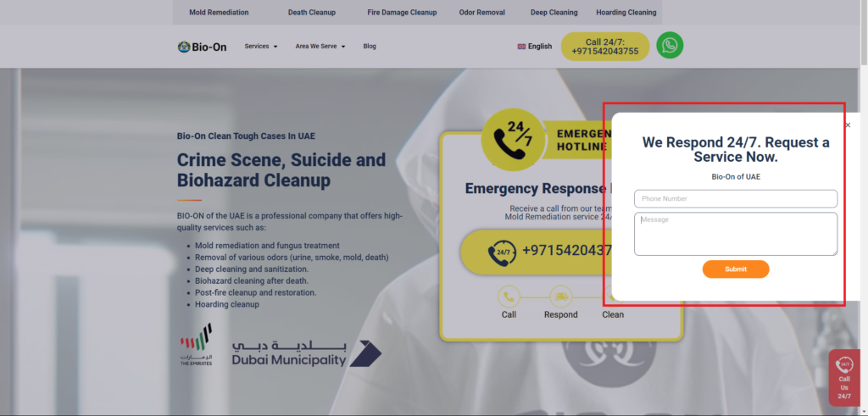Open Deep Cleaning page
The height and width of the screenshot is (416, 868).
point(554,12)
